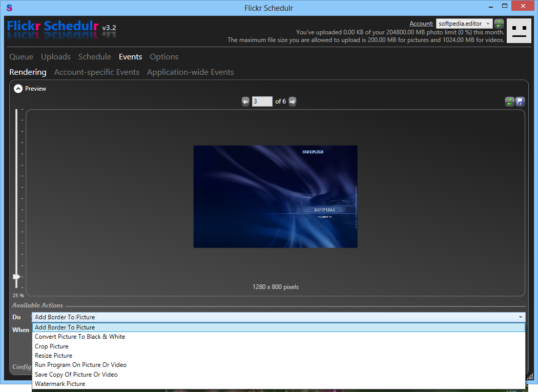Close the Do actions dropdown arrow

tap(521, 317)
